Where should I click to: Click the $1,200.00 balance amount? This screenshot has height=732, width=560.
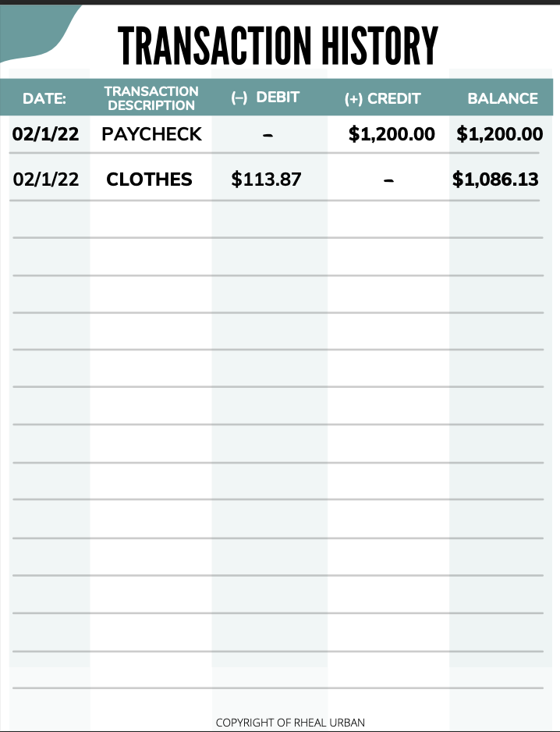click(x=499, y=134)
